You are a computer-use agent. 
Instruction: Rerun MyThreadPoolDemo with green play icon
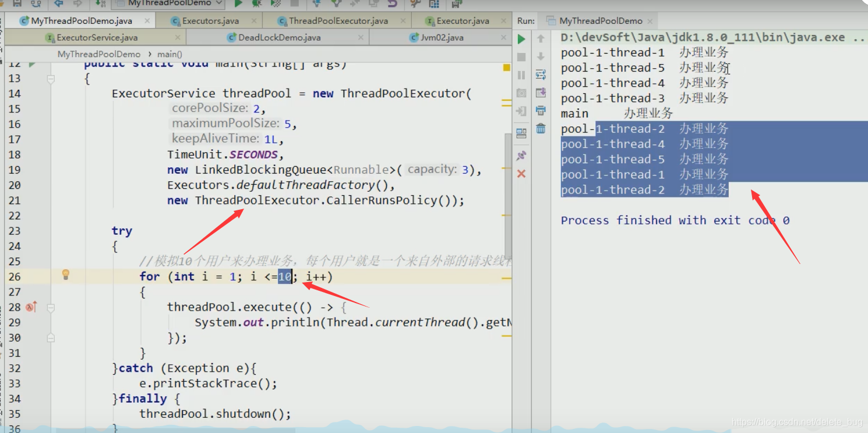click(521, 39)
